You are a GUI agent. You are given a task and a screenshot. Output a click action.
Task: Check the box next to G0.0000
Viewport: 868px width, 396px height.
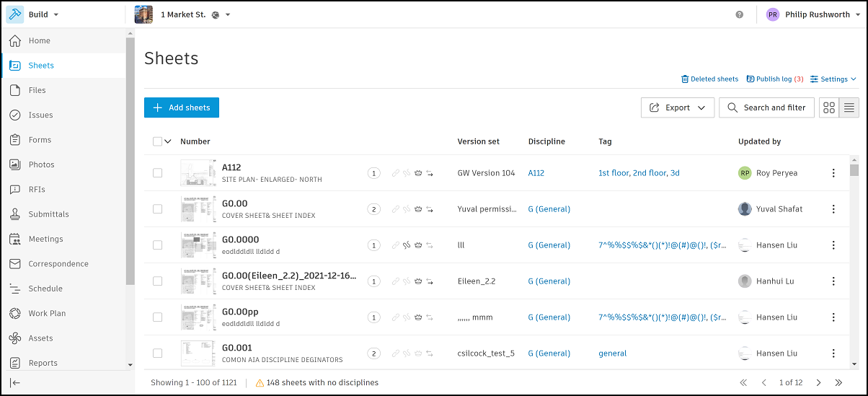pos(157,245)
